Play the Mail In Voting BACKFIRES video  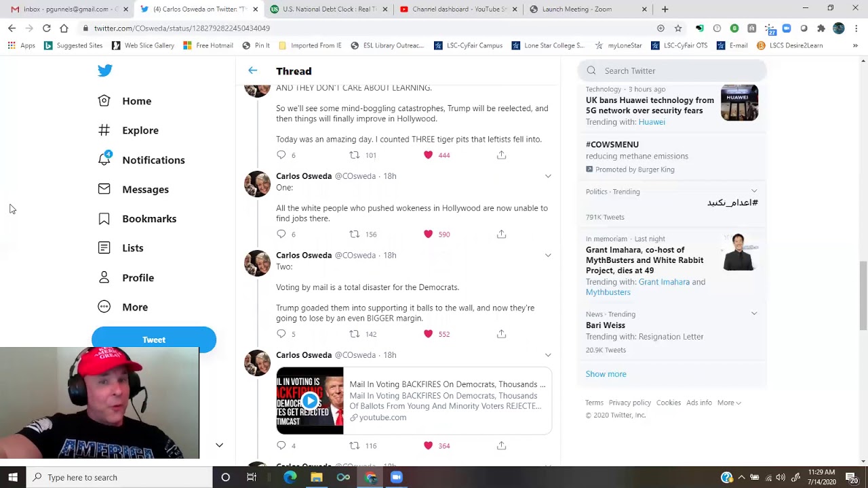click(x=310, y=401)
